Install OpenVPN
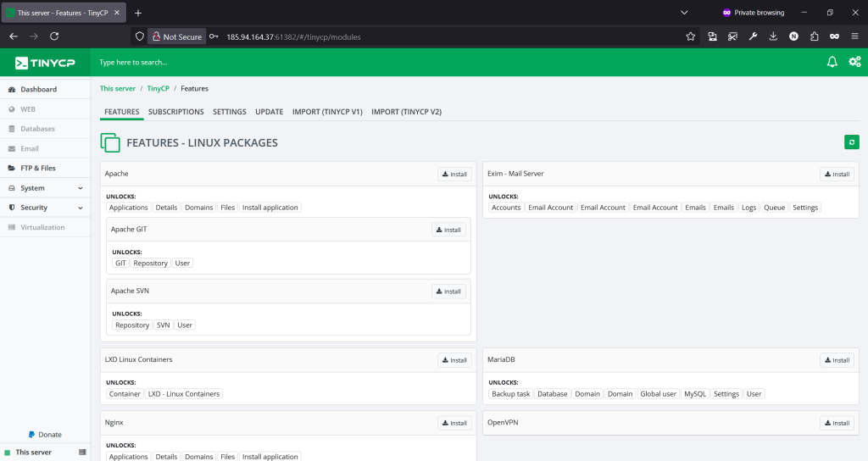868x461 pixels. click(x=837, y=423)
